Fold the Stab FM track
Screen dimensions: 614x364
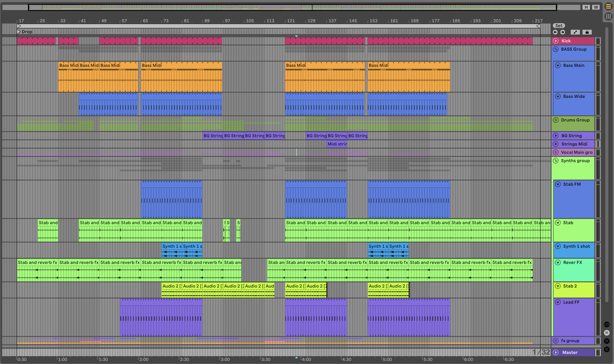558,184
